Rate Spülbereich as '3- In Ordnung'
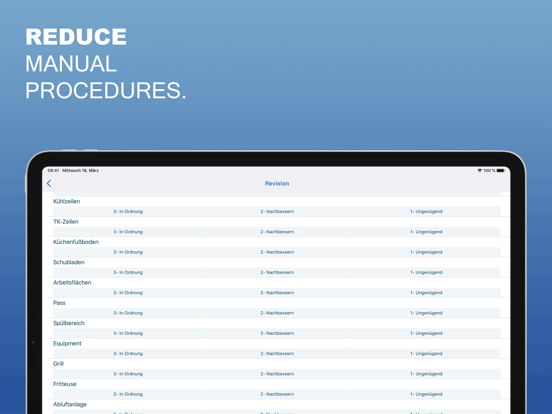The height and width of the screenshot is (414, 552). tap(128, 333)
